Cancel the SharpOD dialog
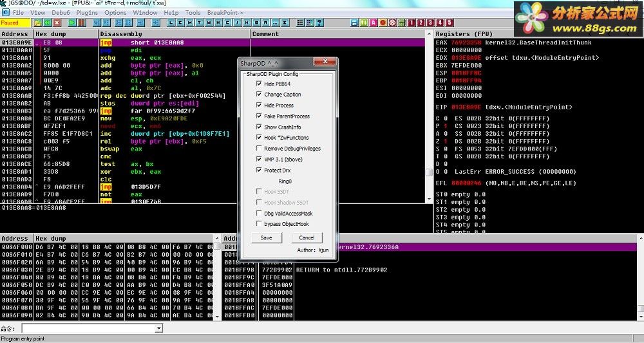Screen dimensions: 644x343 point(307,237)
